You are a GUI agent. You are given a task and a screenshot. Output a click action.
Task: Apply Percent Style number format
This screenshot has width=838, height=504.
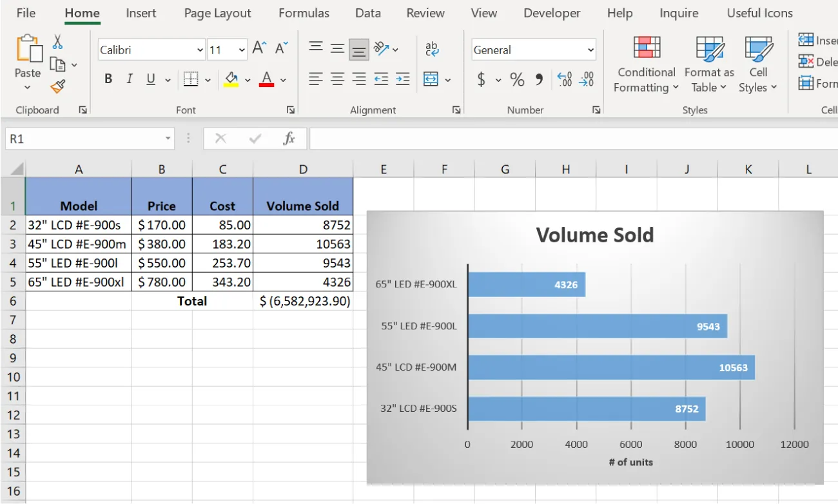[516, 79]
